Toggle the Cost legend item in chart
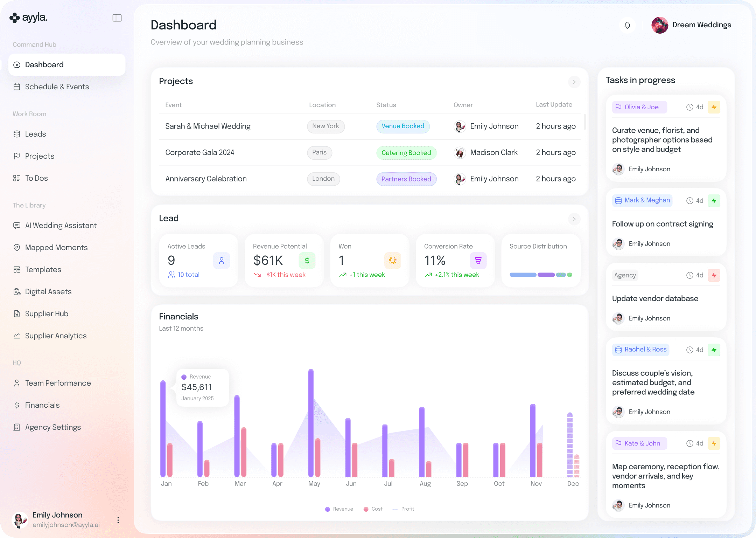This screenshot has height=538, width=756. click(373, 509)
